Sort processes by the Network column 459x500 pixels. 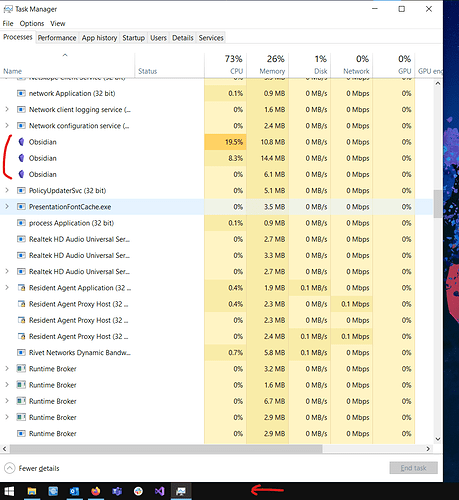352,65
